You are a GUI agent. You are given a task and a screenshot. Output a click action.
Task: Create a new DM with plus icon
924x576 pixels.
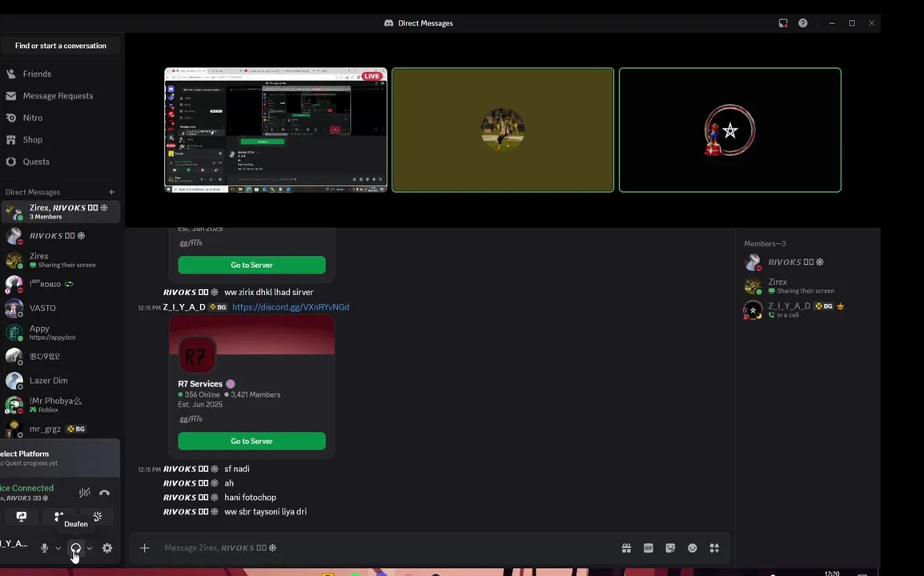111,192
